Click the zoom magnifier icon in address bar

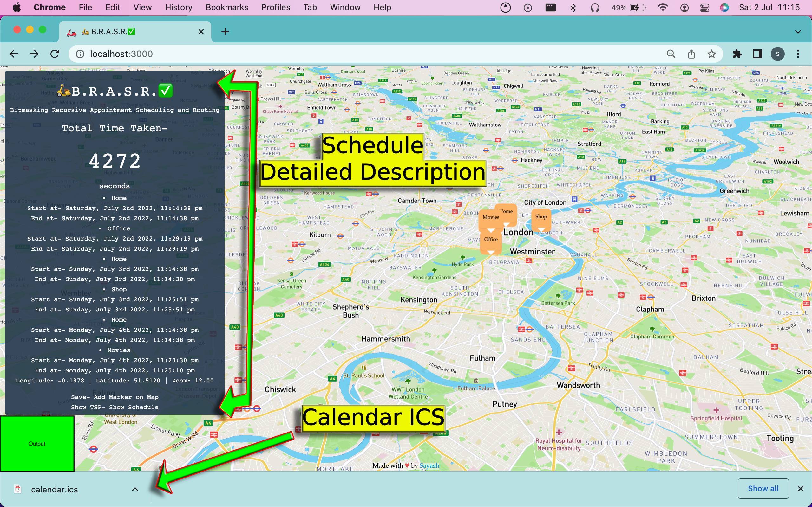(671, 54)
